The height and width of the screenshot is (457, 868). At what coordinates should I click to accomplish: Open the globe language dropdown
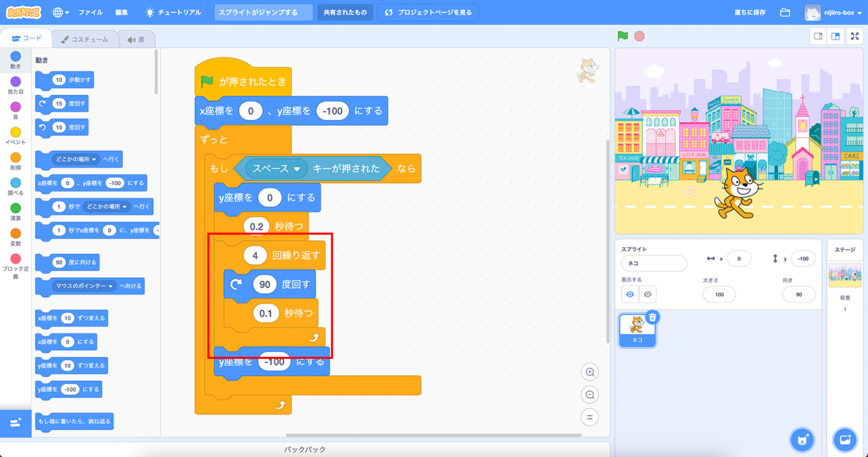(60, 12)
